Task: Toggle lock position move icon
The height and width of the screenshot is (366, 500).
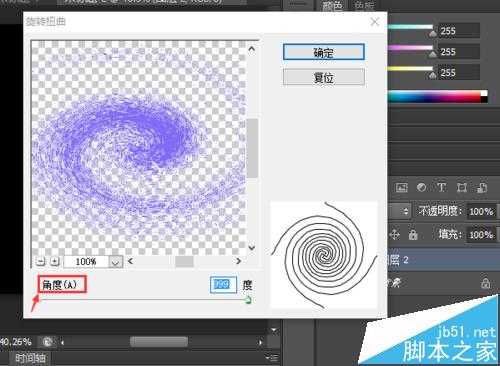Action: tap(394, 235)
